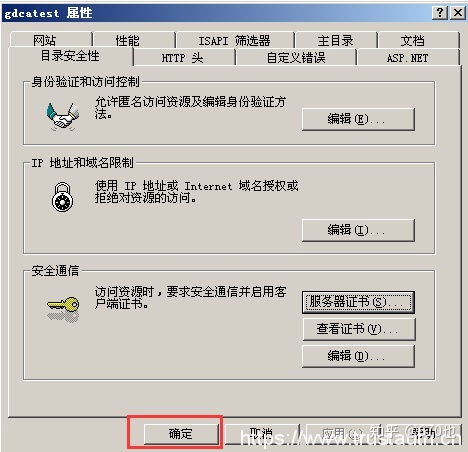Open the 服务器证书(S) wizard
468x452 pixels.
358,302
